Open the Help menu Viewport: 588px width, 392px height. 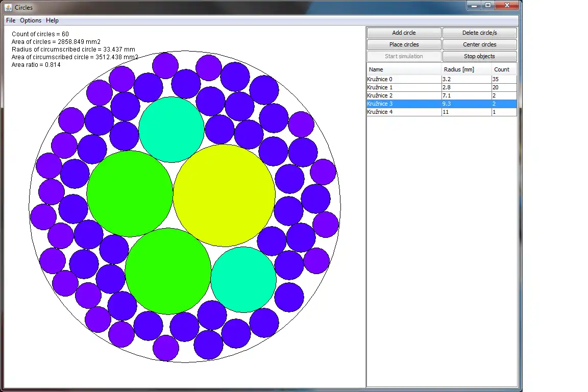tap(52, 20)
